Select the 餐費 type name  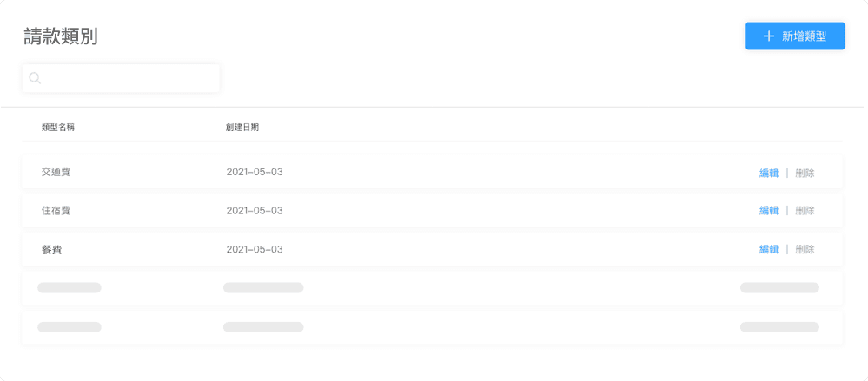pos(51,249)
